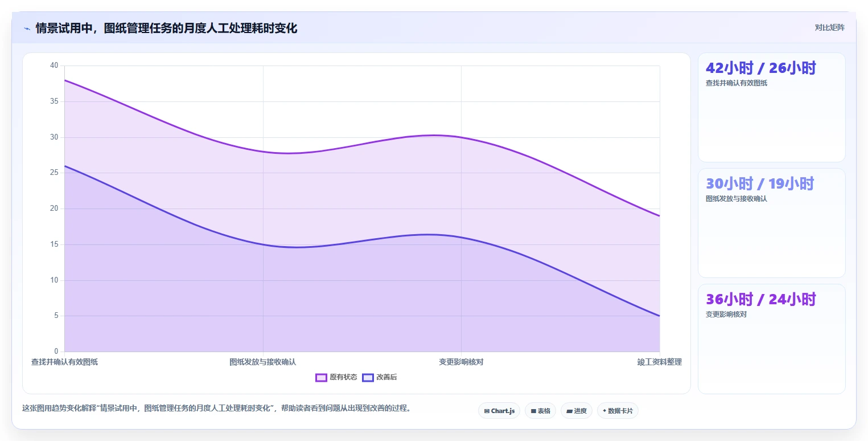868x441 pixels.
Task: Toggle the 原有状态 legend swatch
Action: [321, 377]
